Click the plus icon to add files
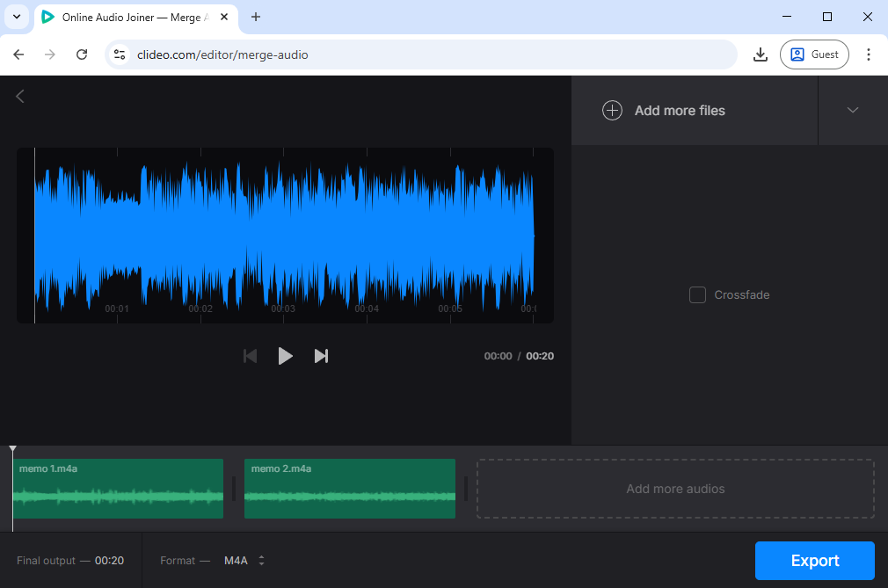888x588 pixels. (612, 111)
